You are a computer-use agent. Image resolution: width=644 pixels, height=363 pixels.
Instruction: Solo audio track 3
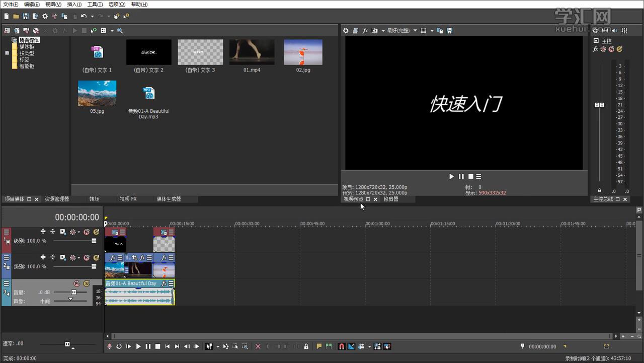click(x=87, y=283)
